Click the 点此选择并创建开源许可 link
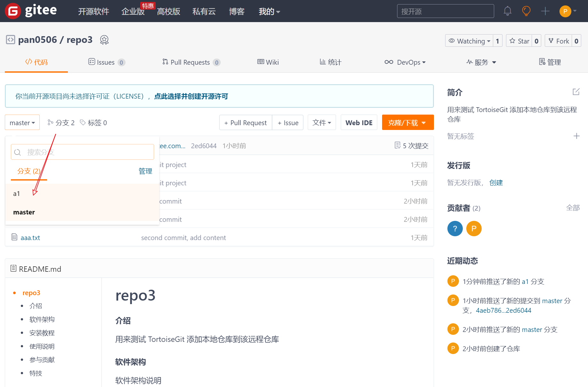 click(x=191, y=96)
